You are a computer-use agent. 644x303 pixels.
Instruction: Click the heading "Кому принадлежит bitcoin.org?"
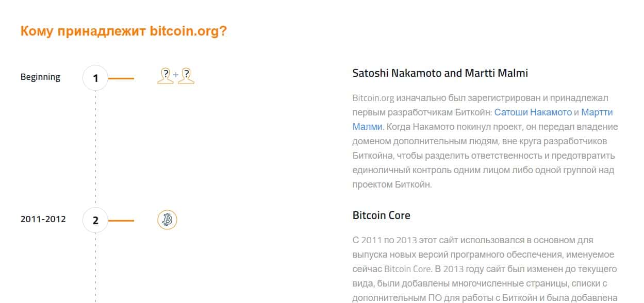[x=123, y=31]
